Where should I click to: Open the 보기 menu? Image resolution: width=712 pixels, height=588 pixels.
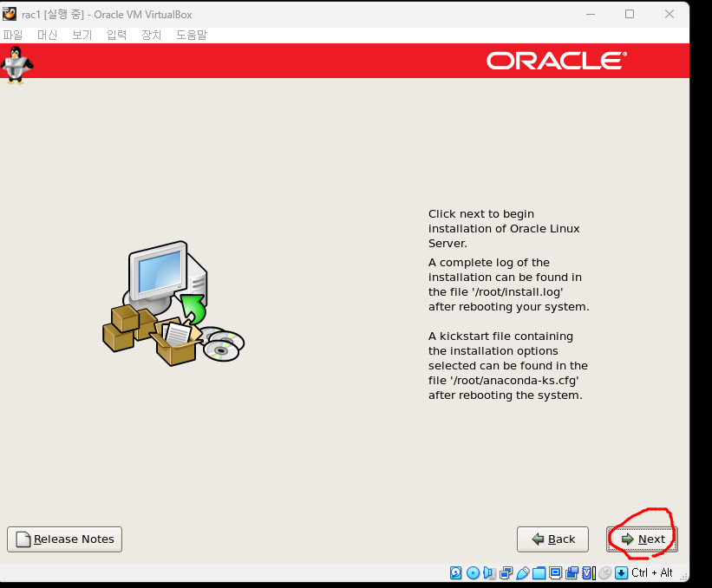pos(82,35)
